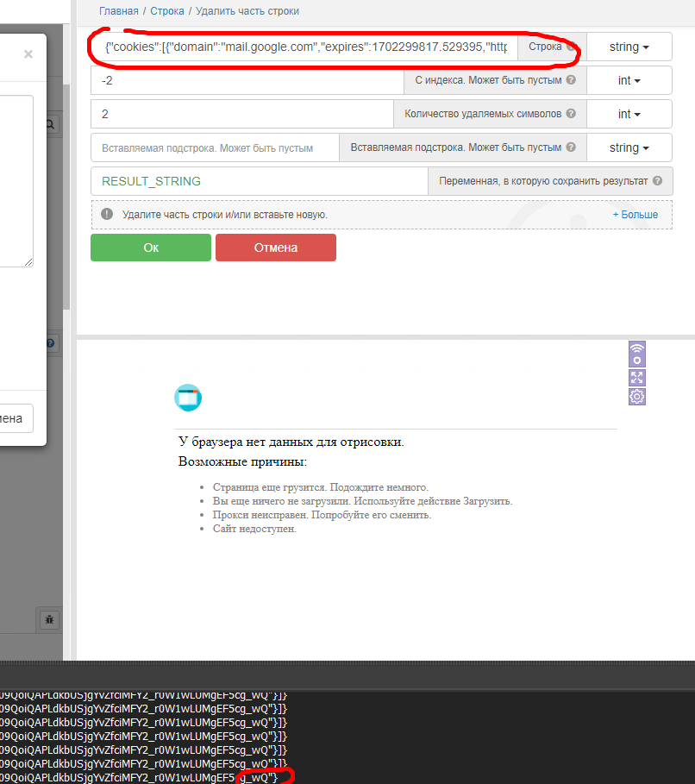Open help for result variable field

point(658,181)
